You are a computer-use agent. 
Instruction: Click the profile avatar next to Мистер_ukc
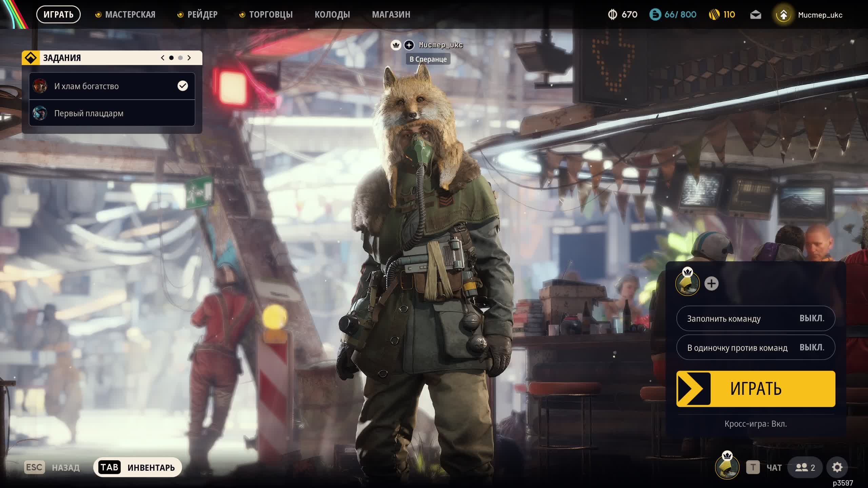[783, 15]
